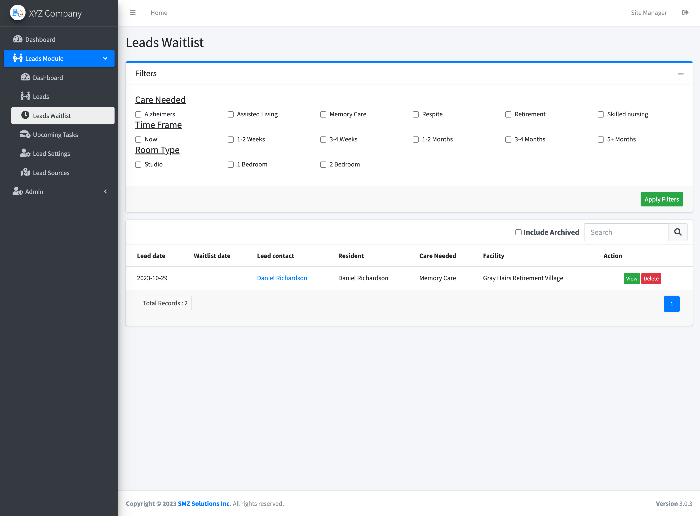
Task: Enable the Include Archived checkbox
Action: click(x=518, y=232)
